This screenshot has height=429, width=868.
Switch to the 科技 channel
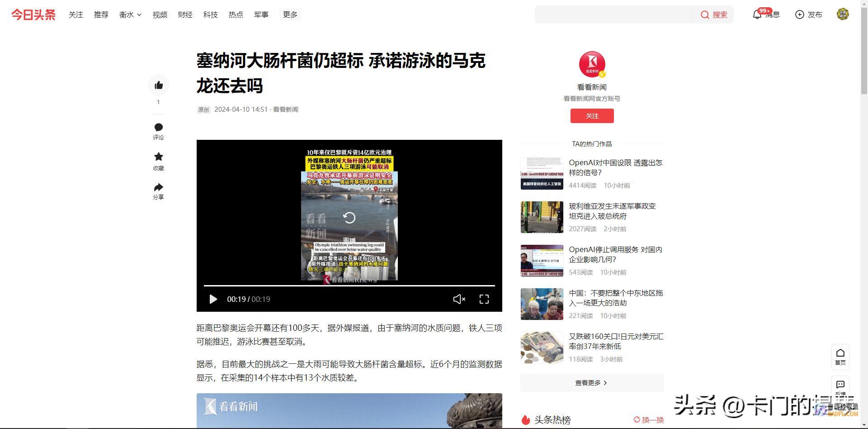coord(211,14)
